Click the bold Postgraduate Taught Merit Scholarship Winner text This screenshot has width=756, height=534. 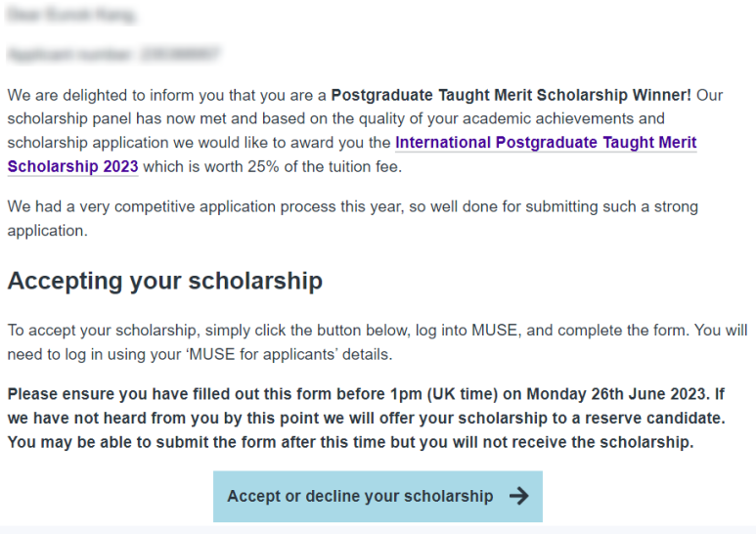coord(511,95)
